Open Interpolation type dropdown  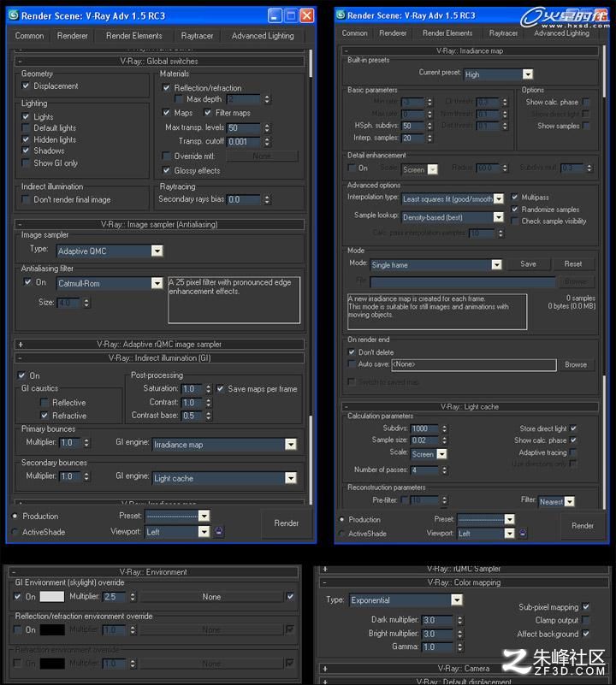[x=498, y=198]
